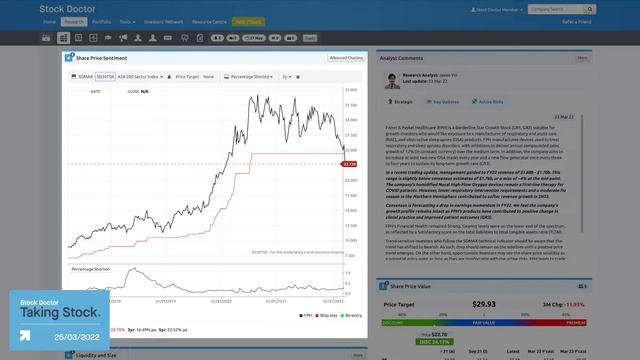Viewport: 640px width, 360px height.
Task: Toggle the Re-entry series in chart legend
Action: point(351,316)
